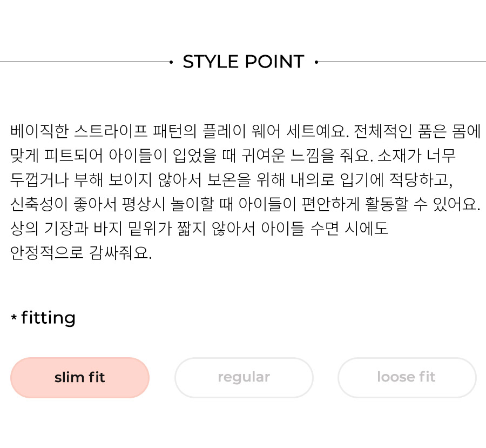
Task: Click the final line 안정적으로 감싸줘요
Action: [x=81, y=253]
